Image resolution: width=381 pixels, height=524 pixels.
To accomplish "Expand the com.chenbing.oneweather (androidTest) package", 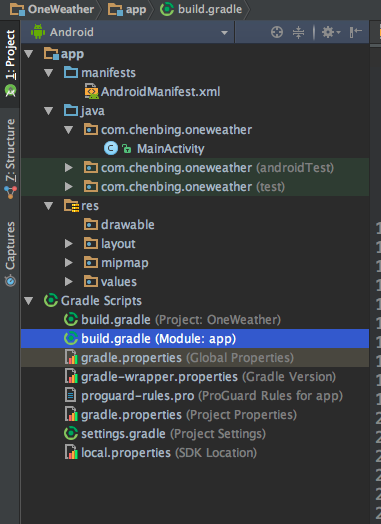I will coord(69,168).
